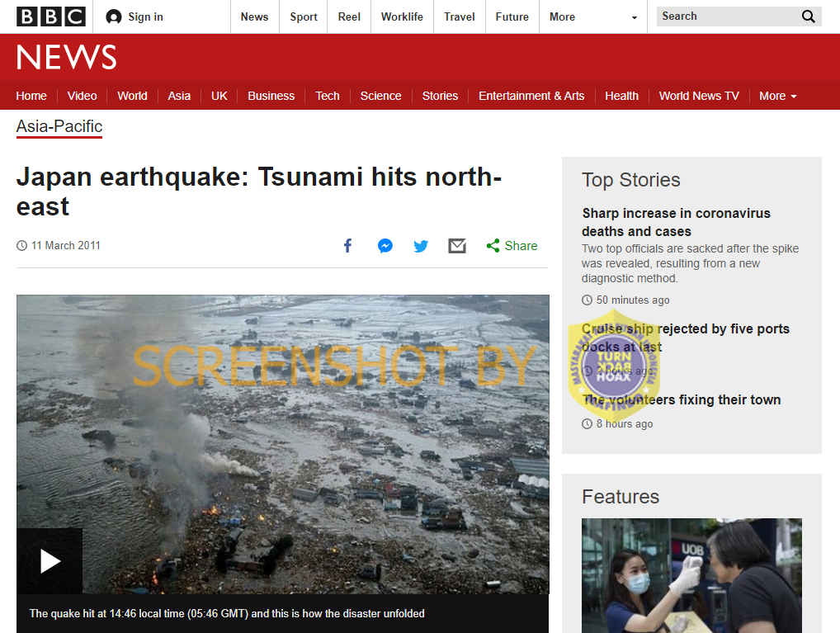Go to World News TV section
Viewport: 840px width, 633px height.
(x=699, y=96)
